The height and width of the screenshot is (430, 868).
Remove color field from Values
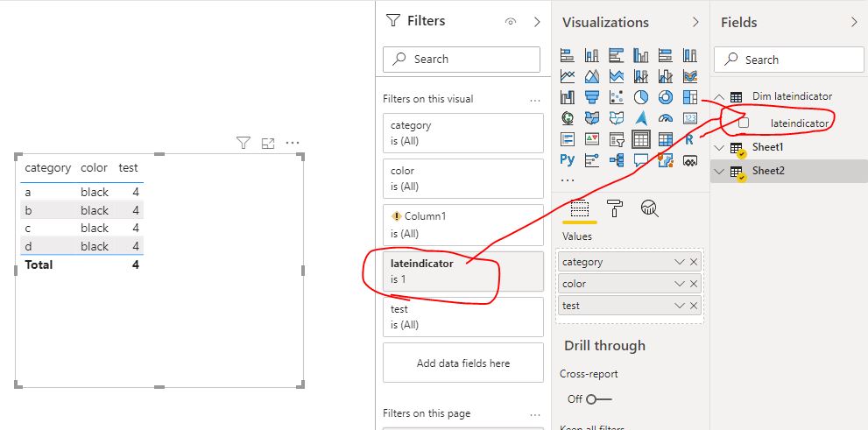(x=694, y=284)
